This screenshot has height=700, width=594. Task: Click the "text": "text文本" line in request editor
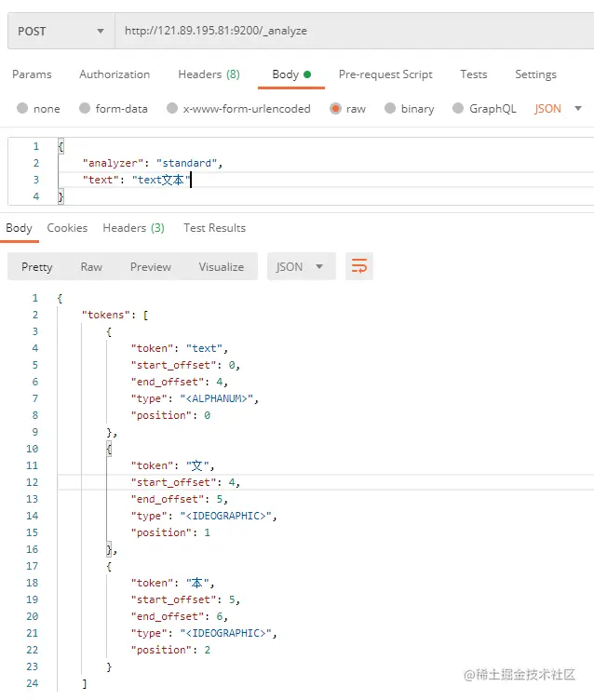click(136, 180)
